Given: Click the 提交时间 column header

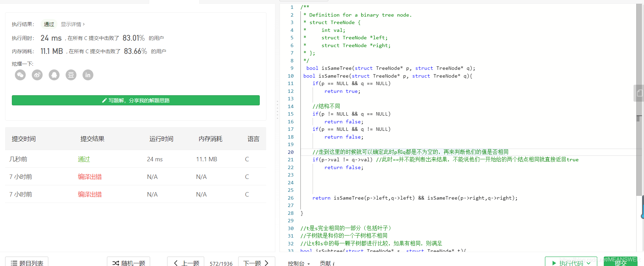Looking at the screenshot, I should [24, 139].
